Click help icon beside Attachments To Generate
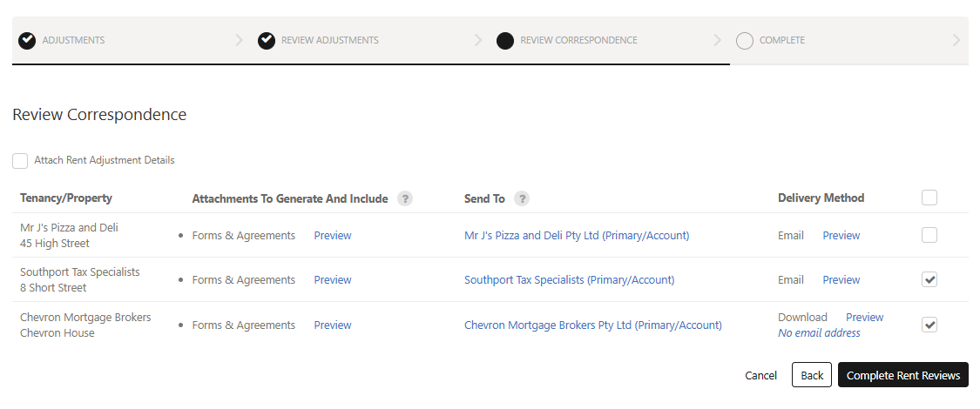 [404, 198]
